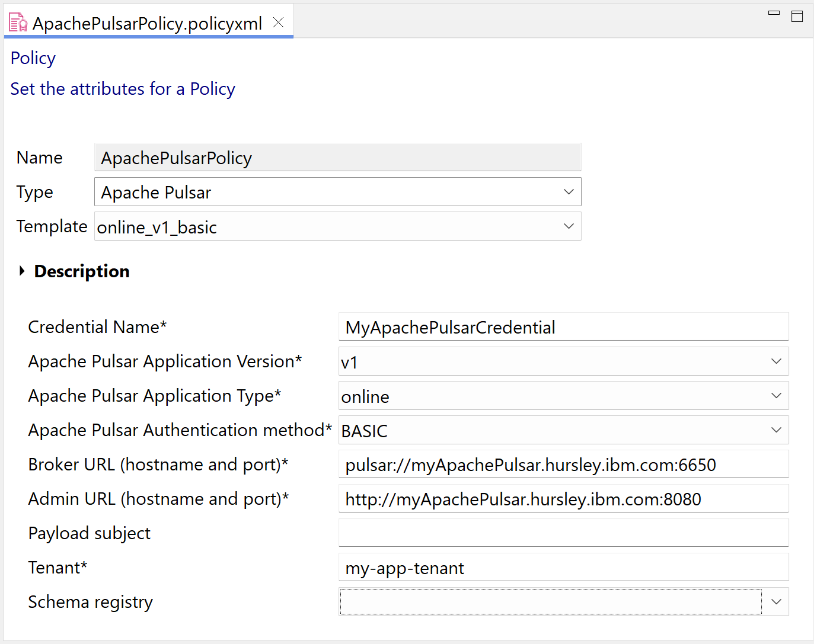
Task: Focus the Schema registry text box
Action: pyautogui.click(x=551, y=602)
